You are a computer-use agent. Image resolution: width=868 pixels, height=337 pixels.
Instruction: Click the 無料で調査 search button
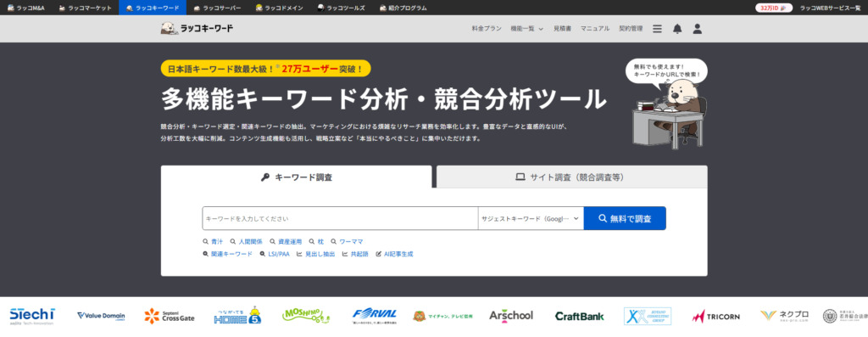625,218
